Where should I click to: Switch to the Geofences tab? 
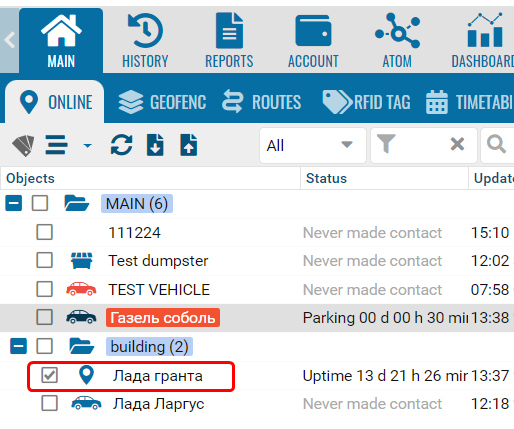pos(162,102)
